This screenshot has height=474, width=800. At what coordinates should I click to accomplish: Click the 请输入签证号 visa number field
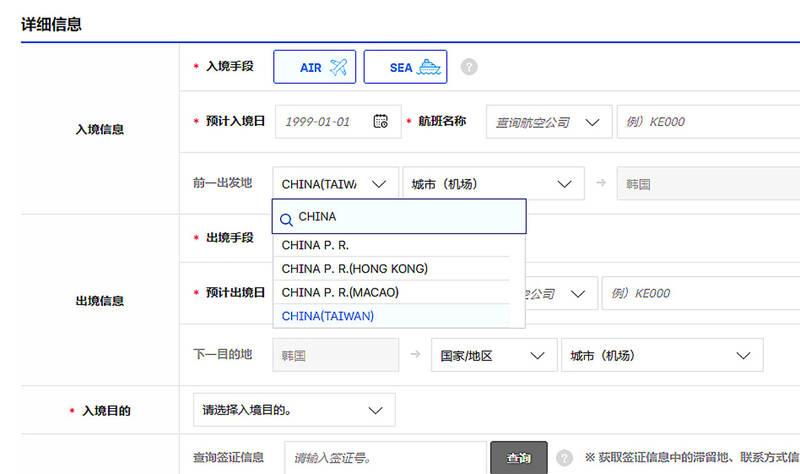click(385, 458)
